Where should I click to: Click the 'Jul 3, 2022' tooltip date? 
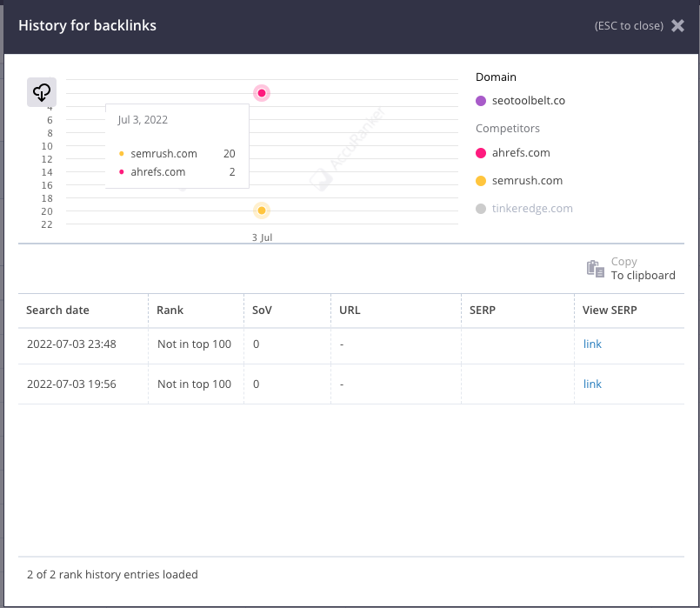(x=143, y=120)
